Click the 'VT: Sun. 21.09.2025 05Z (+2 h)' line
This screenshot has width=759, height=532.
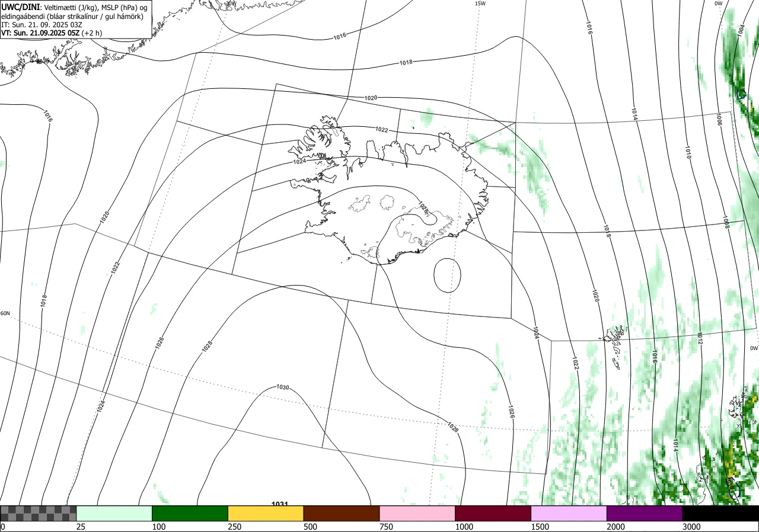52,33
